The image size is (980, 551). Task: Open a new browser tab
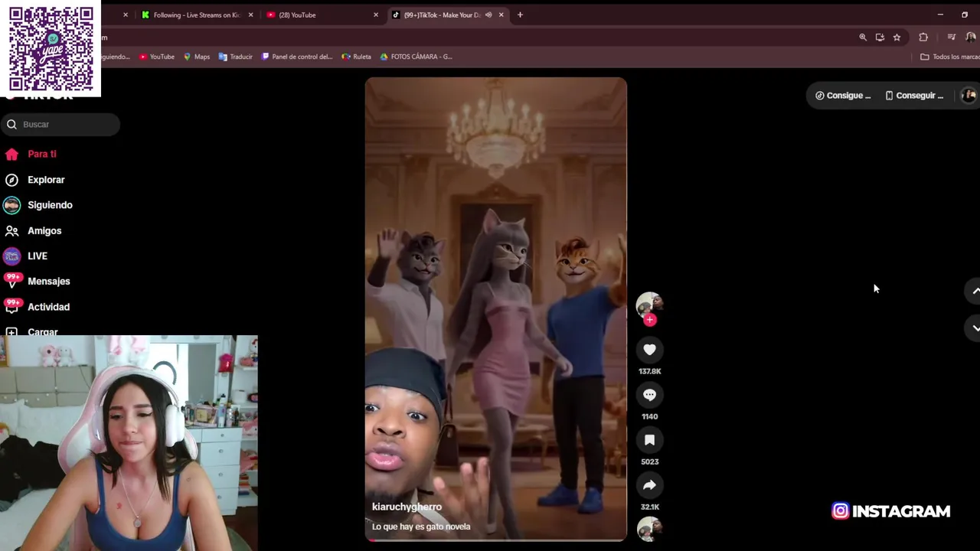[520, 15]
